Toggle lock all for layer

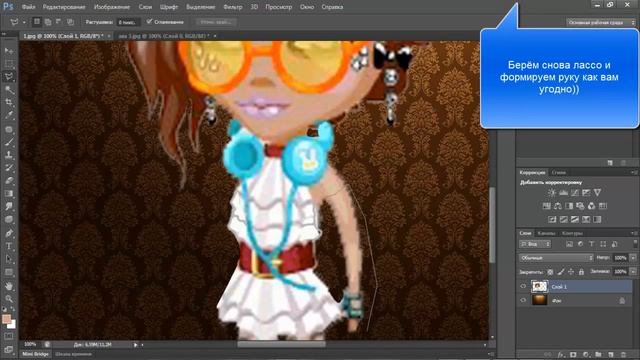[581, 272]
